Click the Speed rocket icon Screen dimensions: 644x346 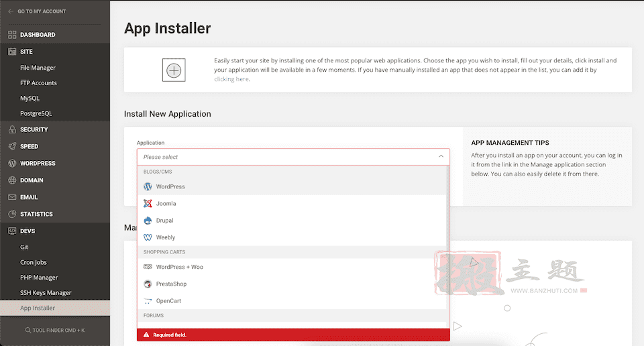pos(12,146)
